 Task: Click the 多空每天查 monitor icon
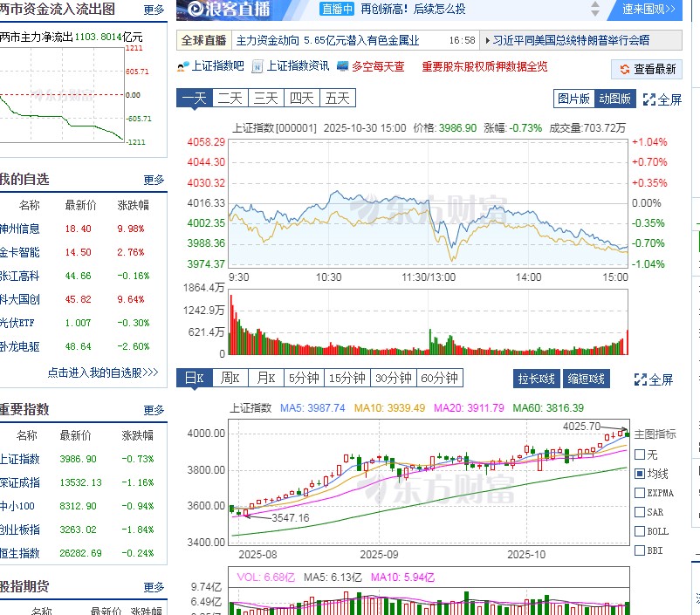point(343,66)
